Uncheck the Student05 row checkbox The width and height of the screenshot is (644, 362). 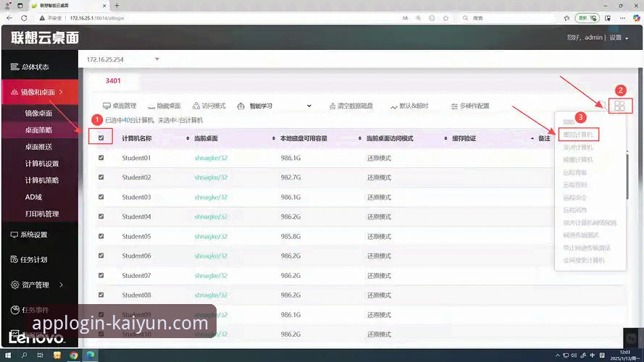(x=101, y=236)
